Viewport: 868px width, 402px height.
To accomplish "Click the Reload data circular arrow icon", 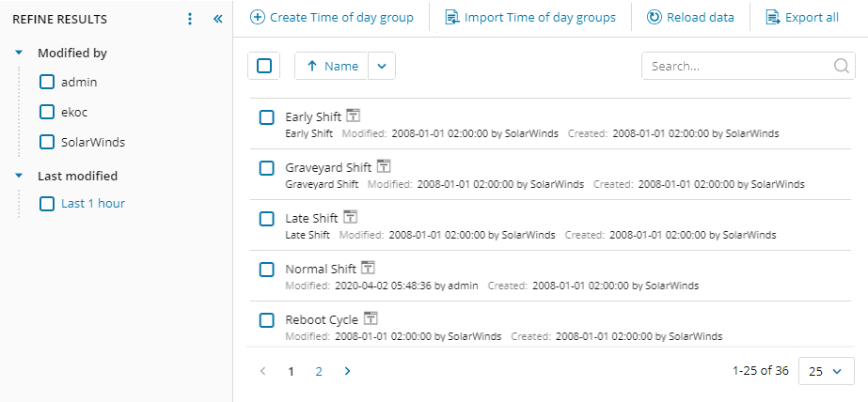I will 654,17.
